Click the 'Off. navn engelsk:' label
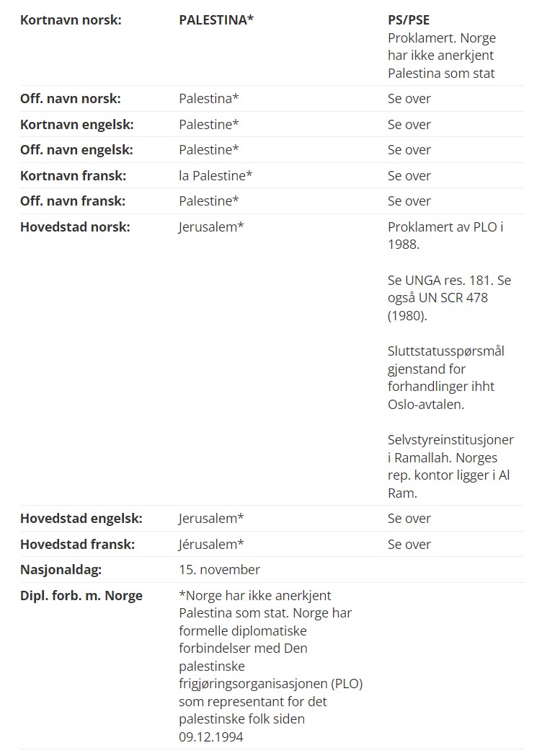Screen dimensions: 555x756 pyautogui.click(x=76, y=150)
